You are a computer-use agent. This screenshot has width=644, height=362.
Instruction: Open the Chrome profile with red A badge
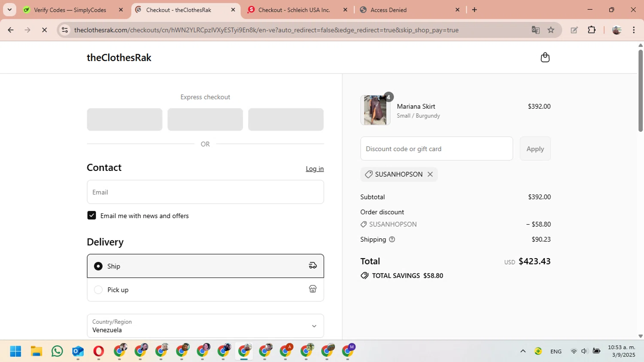tap(286, 351)
